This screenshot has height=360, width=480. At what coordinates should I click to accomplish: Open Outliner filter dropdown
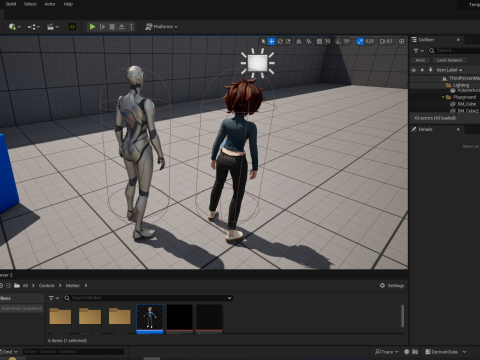pyautogui.click(x=418, y=51)
